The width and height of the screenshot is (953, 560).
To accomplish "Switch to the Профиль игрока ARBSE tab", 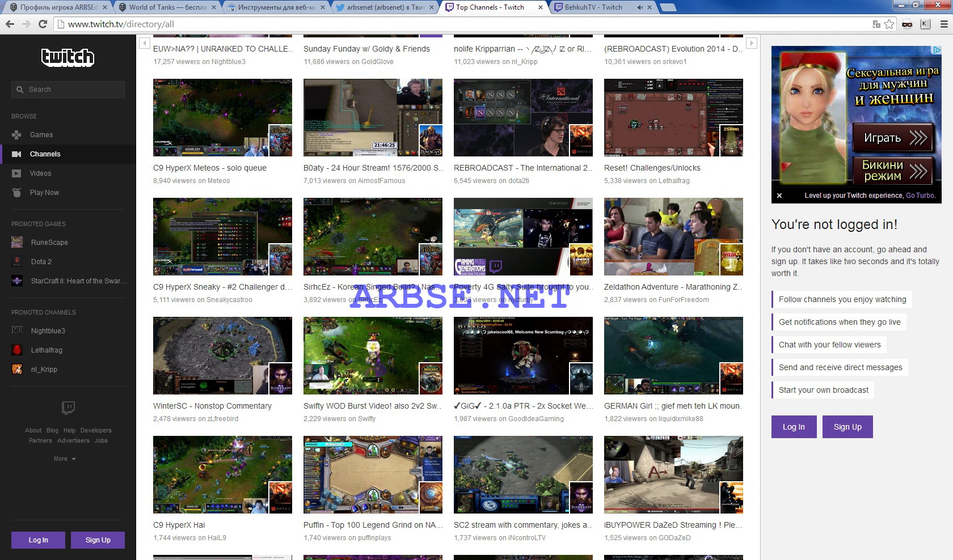I will point(58,7).
